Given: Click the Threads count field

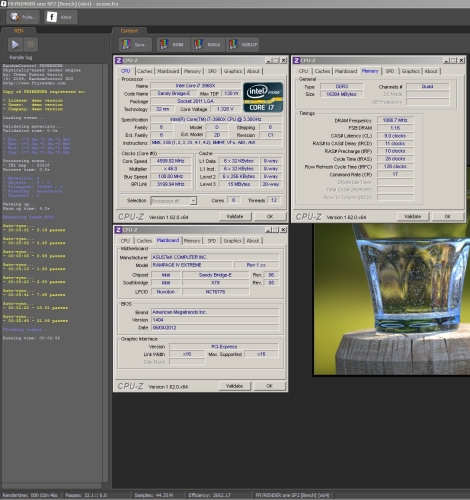Looking at the screenshot, I should (274, 200).
